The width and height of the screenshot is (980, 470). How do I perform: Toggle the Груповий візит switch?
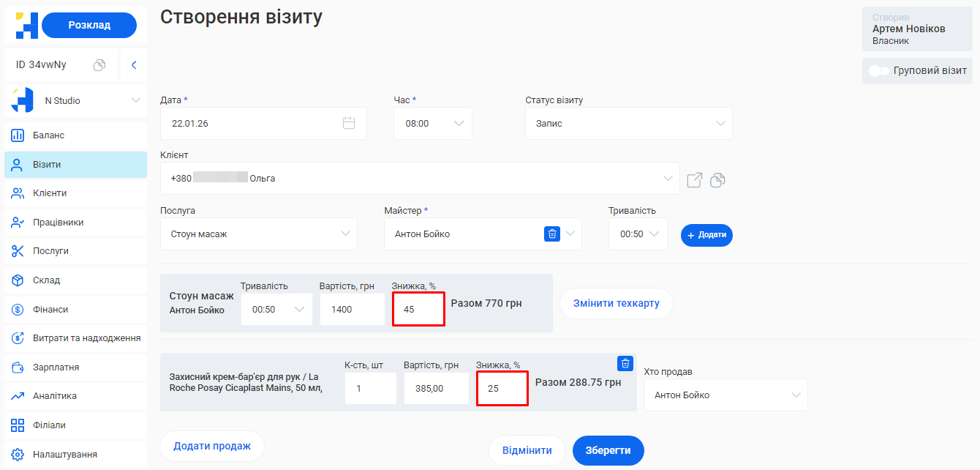[878, 71]
